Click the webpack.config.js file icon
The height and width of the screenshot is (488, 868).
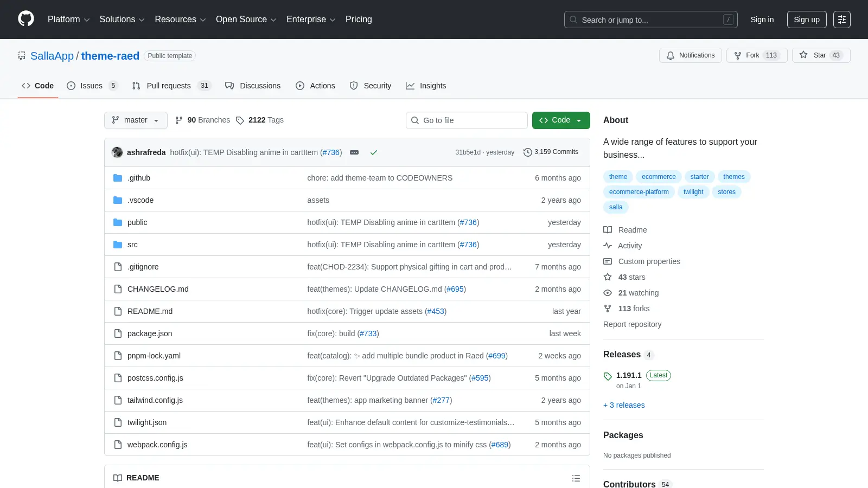118,445
